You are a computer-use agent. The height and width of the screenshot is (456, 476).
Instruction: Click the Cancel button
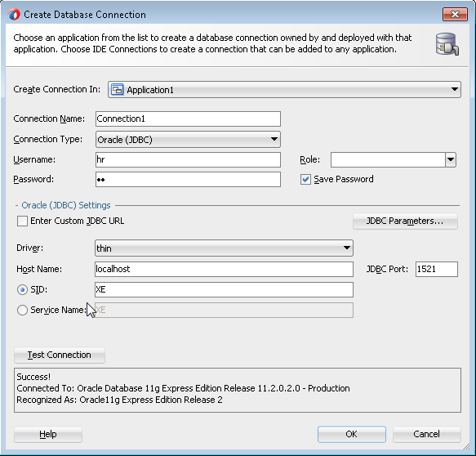click(x=426, y=434)
